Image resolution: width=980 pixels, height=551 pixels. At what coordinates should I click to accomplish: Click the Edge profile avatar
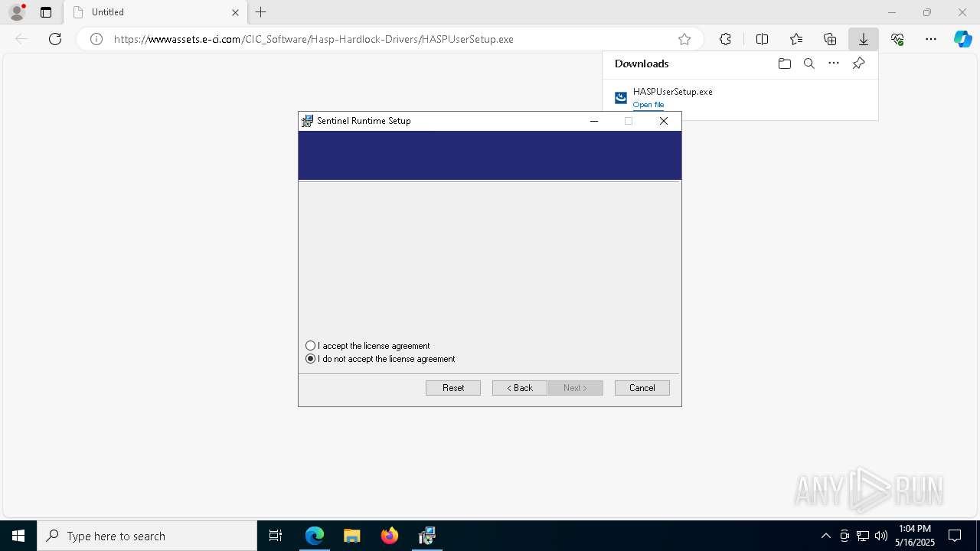pos(17,12)
